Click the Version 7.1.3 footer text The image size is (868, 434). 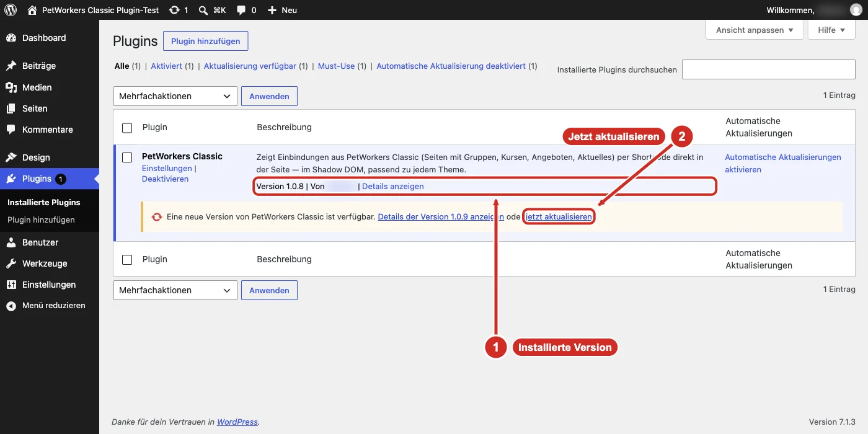pyautogui.click(x=832, y=422)
